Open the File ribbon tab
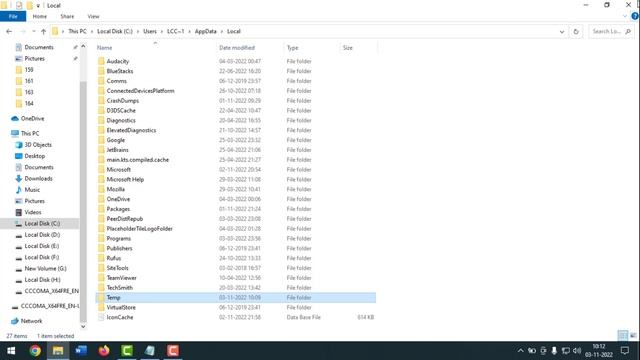Screen dimensions: 640x360 point(13,16)
